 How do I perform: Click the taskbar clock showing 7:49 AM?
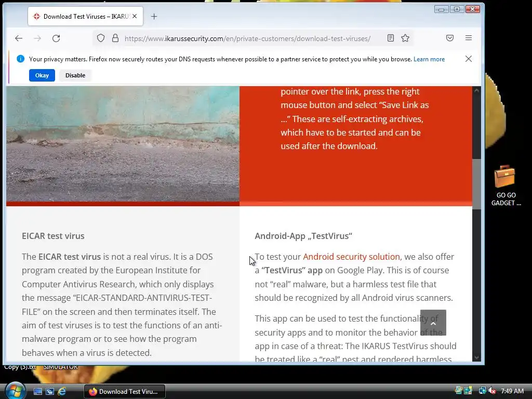(512, 391)
